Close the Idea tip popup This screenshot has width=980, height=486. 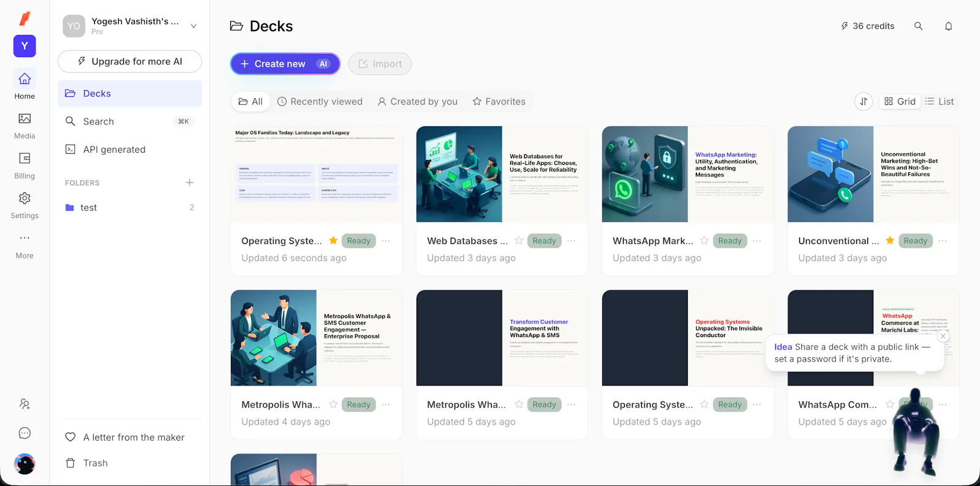click(943, 336)
